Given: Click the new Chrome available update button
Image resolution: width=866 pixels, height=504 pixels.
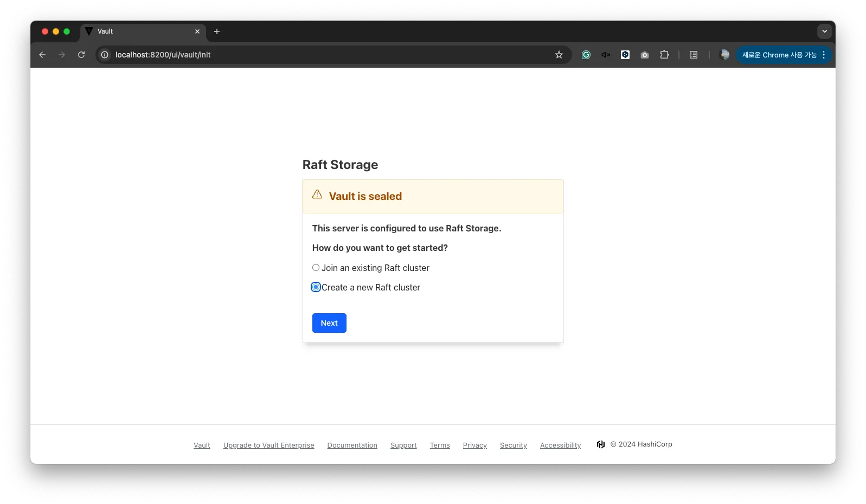Looking at the screenshot, I should click(x=779, y=55).
